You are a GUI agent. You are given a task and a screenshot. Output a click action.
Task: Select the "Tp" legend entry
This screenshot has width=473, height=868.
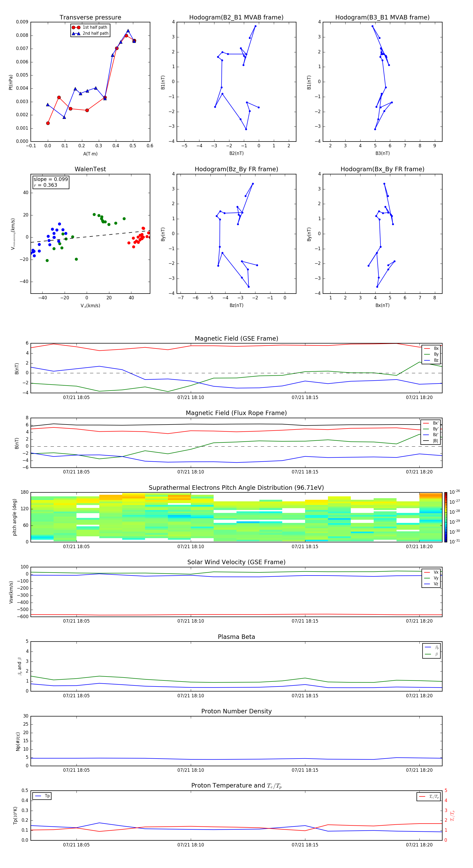click(x=42, y=796)
